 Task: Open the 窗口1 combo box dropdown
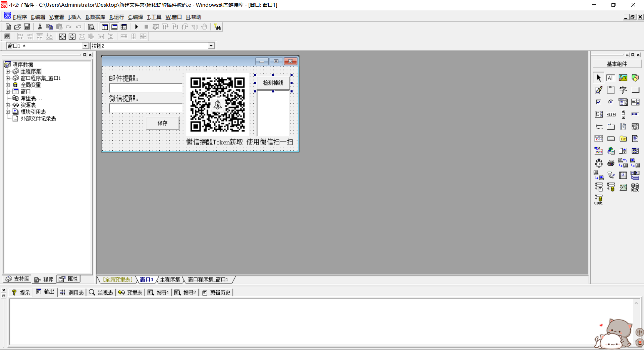click(x=85, y=46)
